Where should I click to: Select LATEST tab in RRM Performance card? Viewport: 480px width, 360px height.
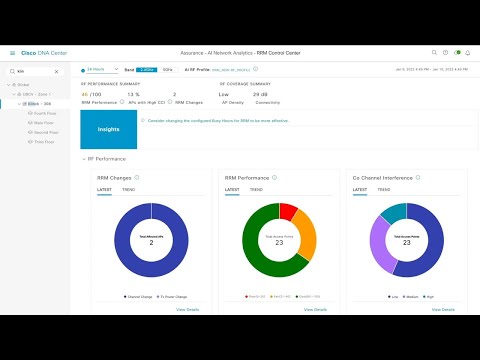[x=232, y=190]
